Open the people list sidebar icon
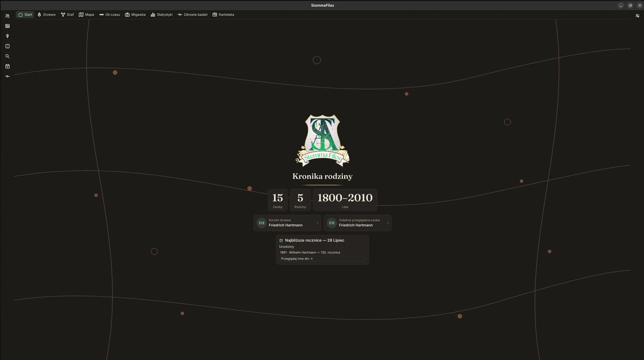 coord(7,16)
